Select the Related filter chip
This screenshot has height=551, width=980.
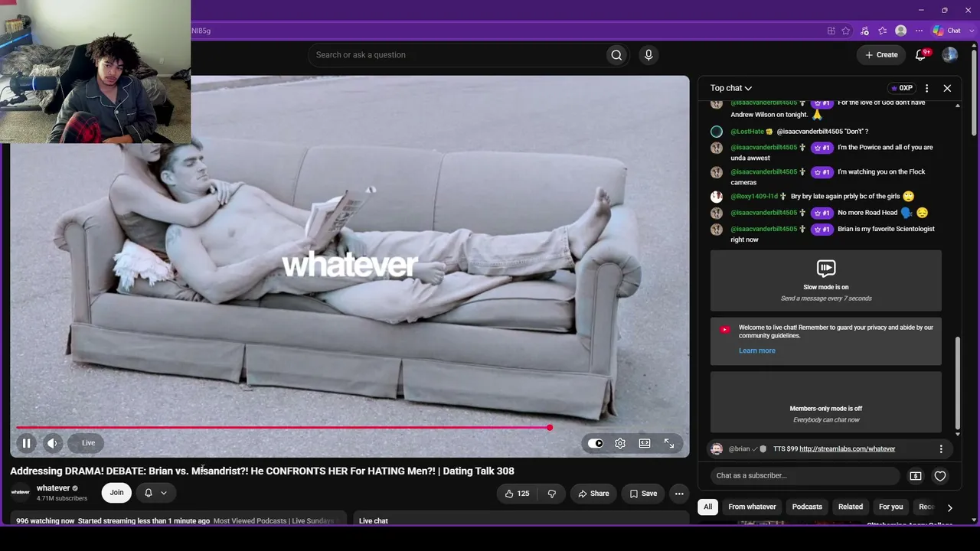click(851, 507)
